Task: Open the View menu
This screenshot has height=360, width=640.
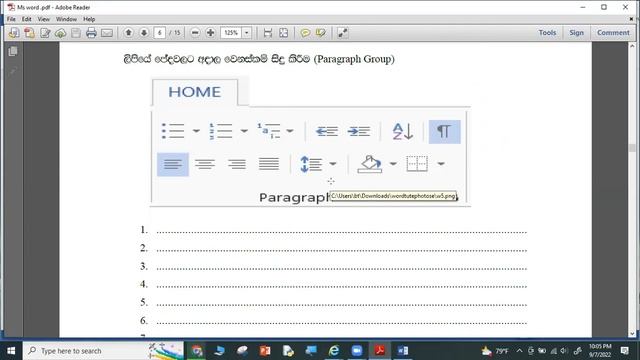Action: click(44, 19)
